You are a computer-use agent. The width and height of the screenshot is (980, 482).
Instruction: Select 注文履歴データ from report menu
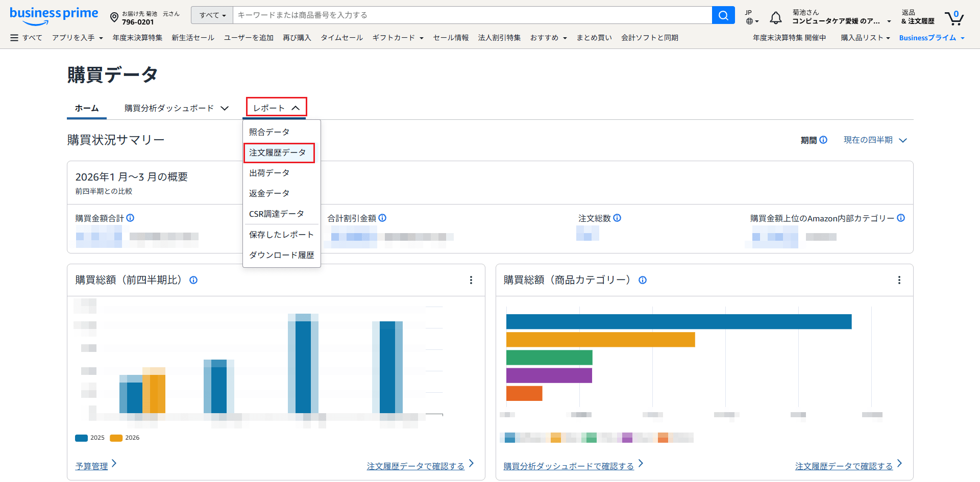click(x=278, y=153)
